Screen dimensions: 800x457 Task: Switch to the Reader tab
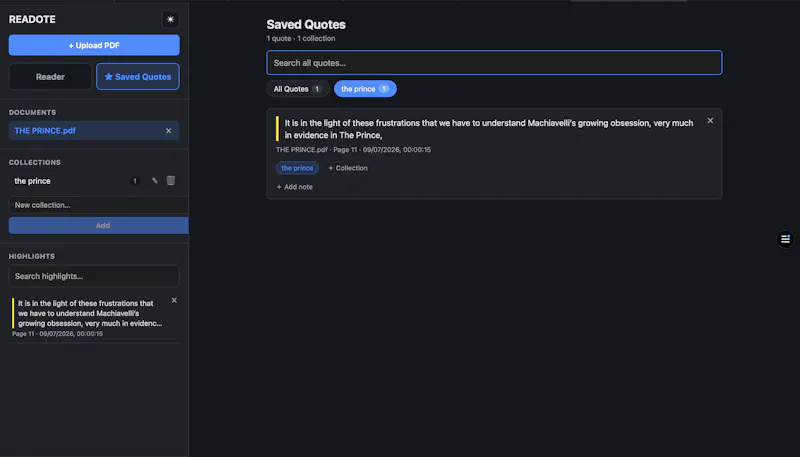point(50,77)
